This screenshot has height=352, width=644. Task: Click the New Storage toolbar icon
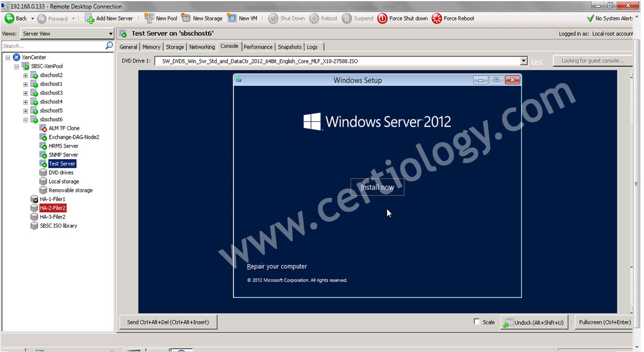(186, 19)
